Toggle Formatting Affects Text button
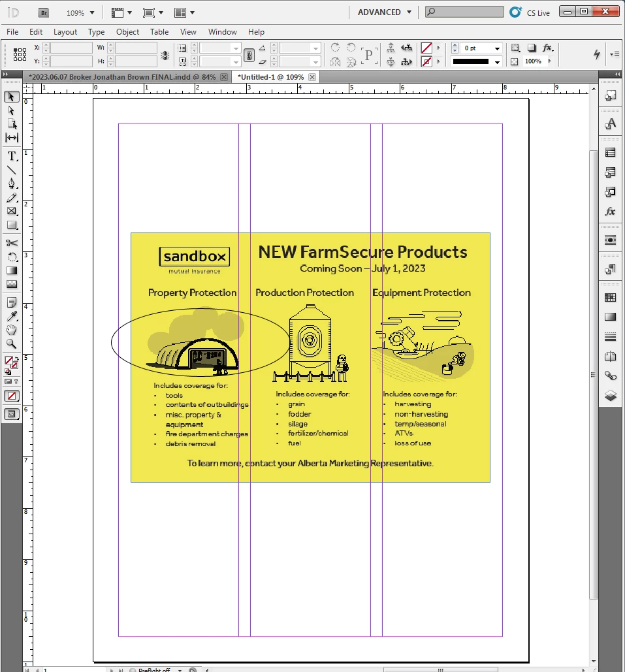This screenshot has width=625, height=672. pyautogui.click(x=16, y=381)
